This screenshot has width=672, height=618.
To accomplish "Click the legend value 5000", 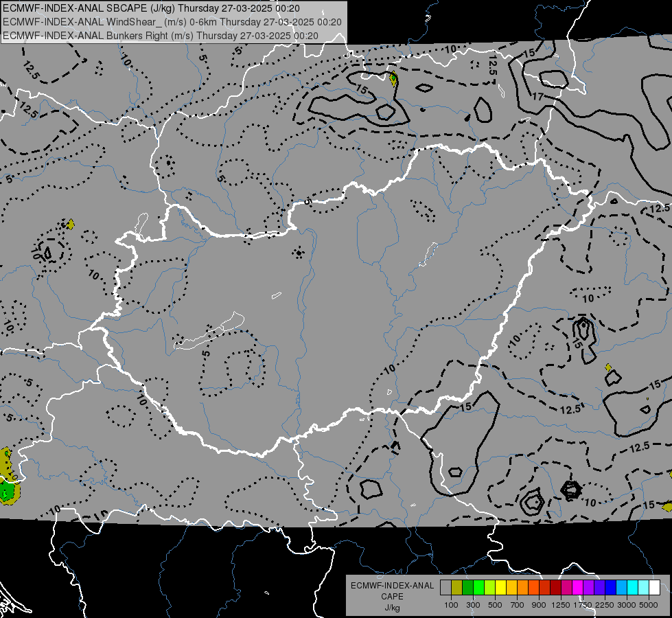I will coord(649,605).
